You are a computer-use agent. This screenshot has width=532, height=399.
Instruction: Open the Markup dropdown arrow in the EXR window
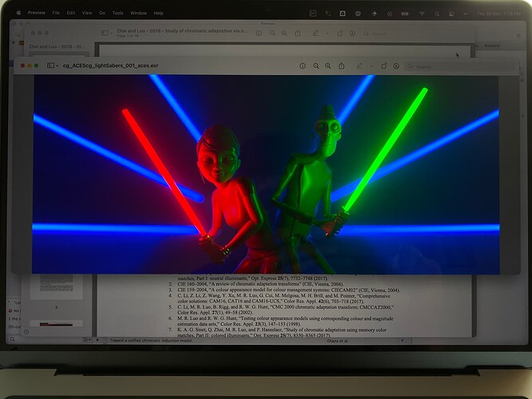371,66
